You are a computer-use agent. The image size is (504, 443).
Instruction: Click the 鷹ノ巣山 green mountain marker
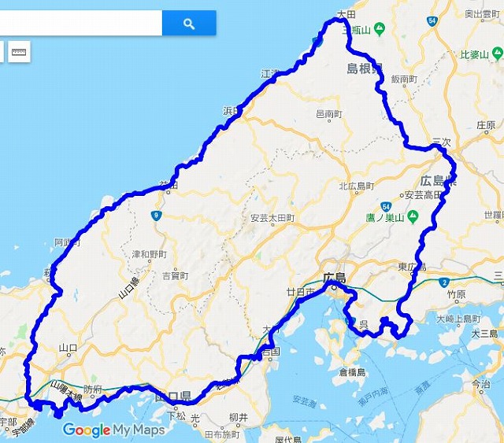tap(412, 217)
